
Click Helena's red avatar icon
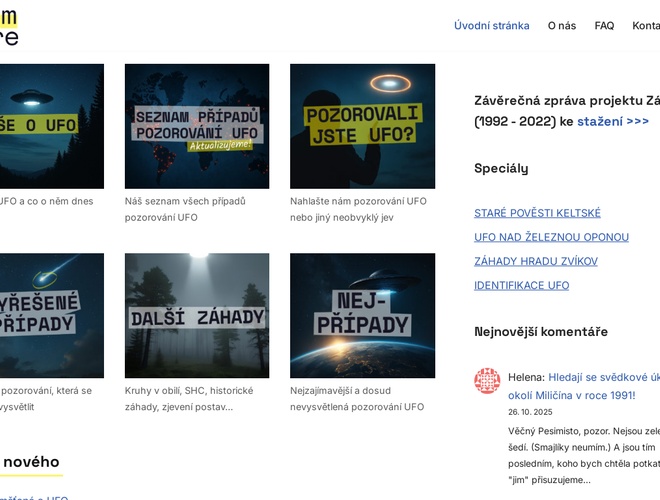(487, 381)
